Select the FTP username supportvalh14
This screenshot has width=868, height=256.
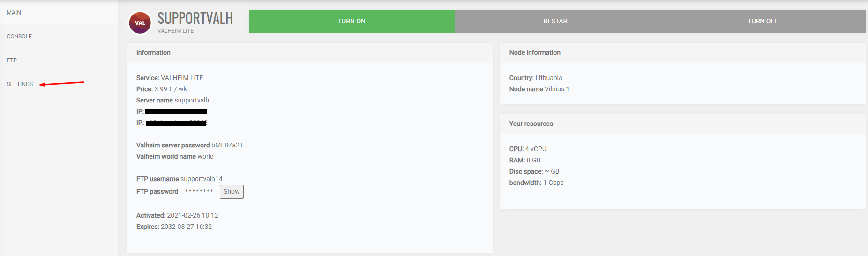pos(202,179)
